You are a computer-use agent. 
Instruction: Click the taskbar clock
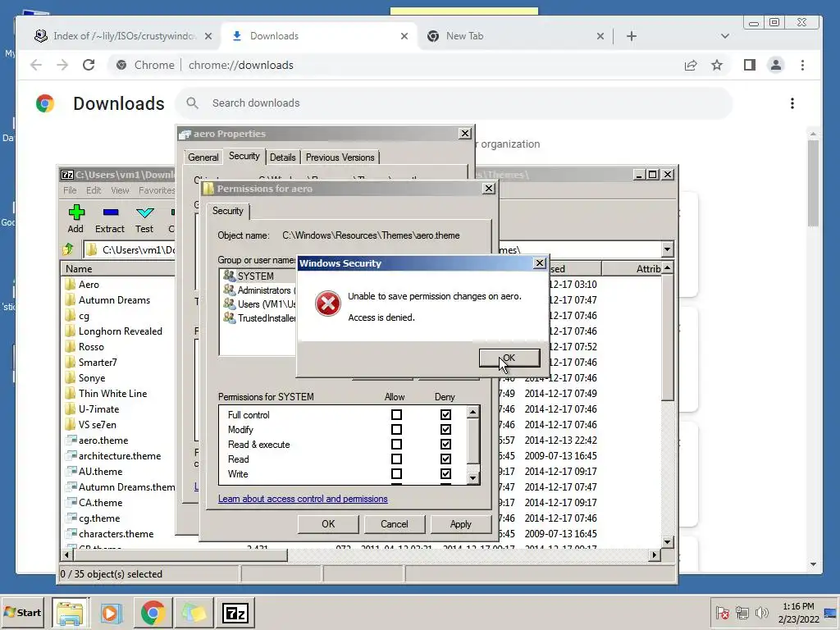(x=798, y=612)
